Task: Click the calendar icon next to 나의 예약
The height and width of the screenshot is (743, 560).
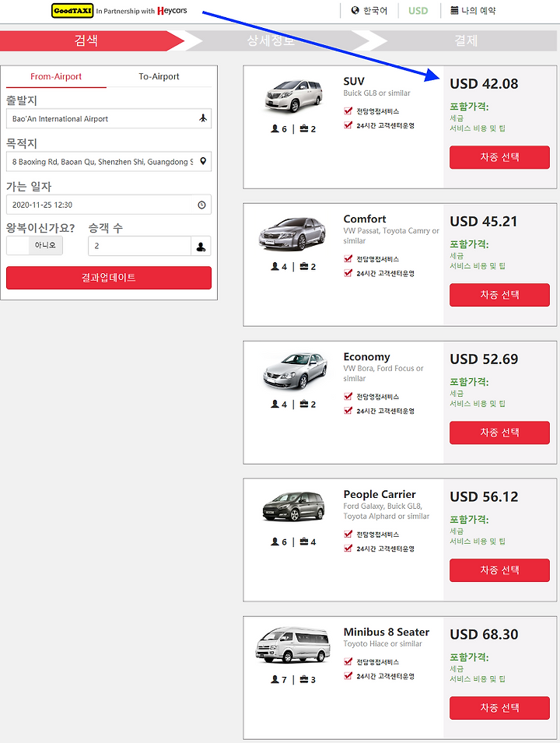Action: [454, 10]
